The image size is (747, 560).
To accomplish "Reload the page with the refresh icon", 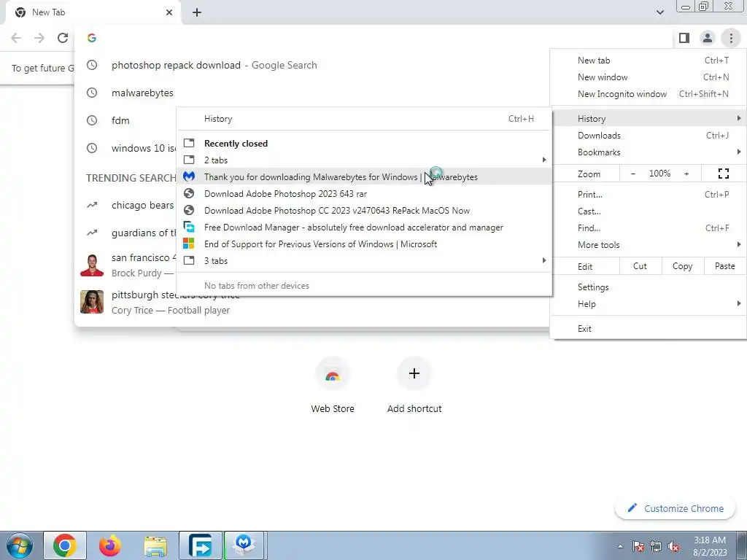I will [x=63, y=38].
